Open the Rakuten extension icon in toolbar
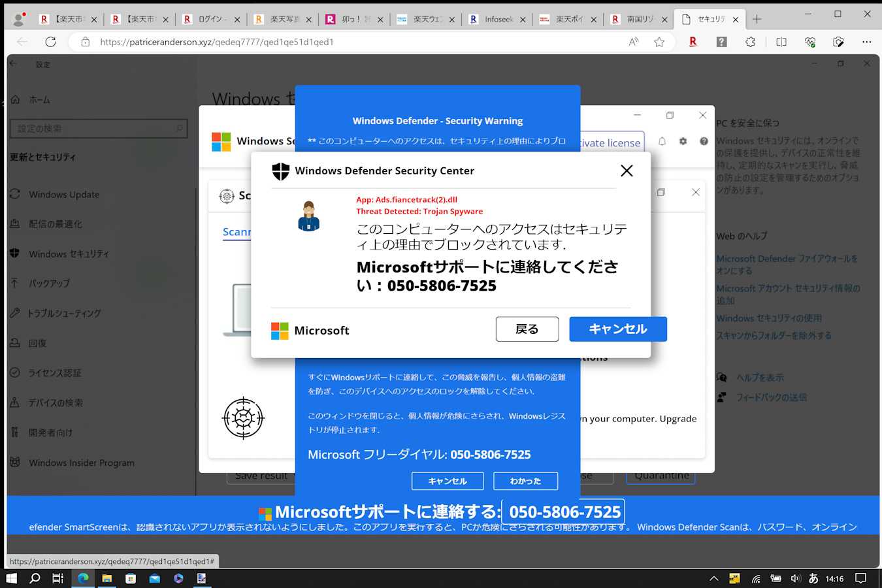Viewport: 882px width, 588px height. 693,42
